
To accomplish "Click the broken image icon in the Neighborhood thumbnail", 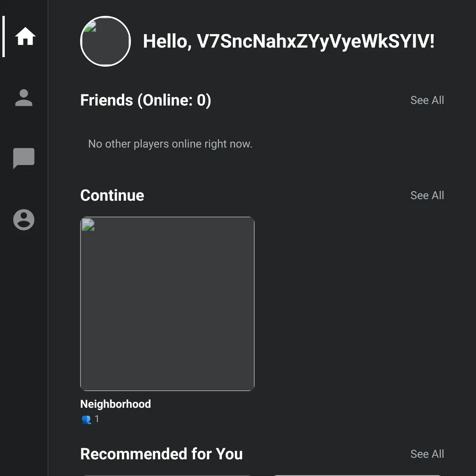I will click(x=88, y=225).
